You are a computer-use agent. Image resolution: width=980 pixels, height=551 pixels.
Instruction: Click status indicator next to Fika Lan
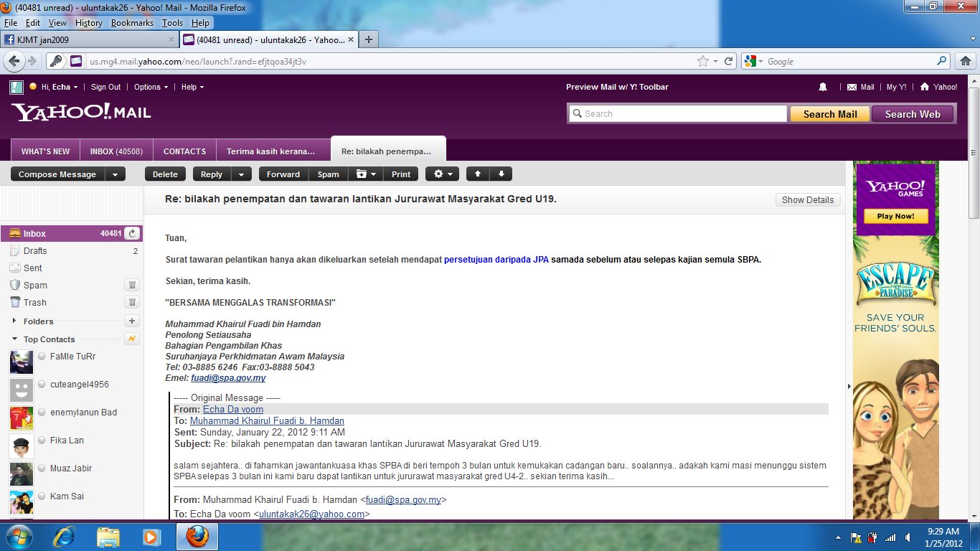pyautogui.click(x=42, y=441)
